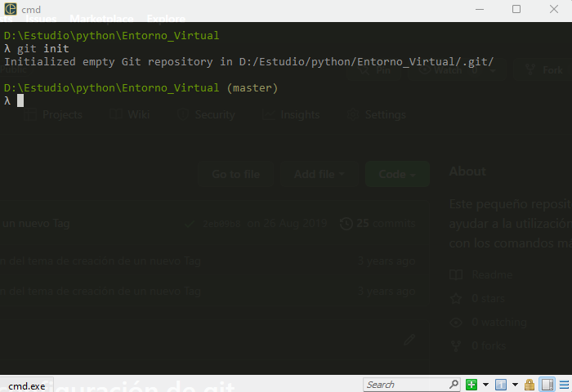This screenshot has width=572, height=392.
Task: Click the 'Initialized empty Git repository' output line
Action: (x=248, y=61)
